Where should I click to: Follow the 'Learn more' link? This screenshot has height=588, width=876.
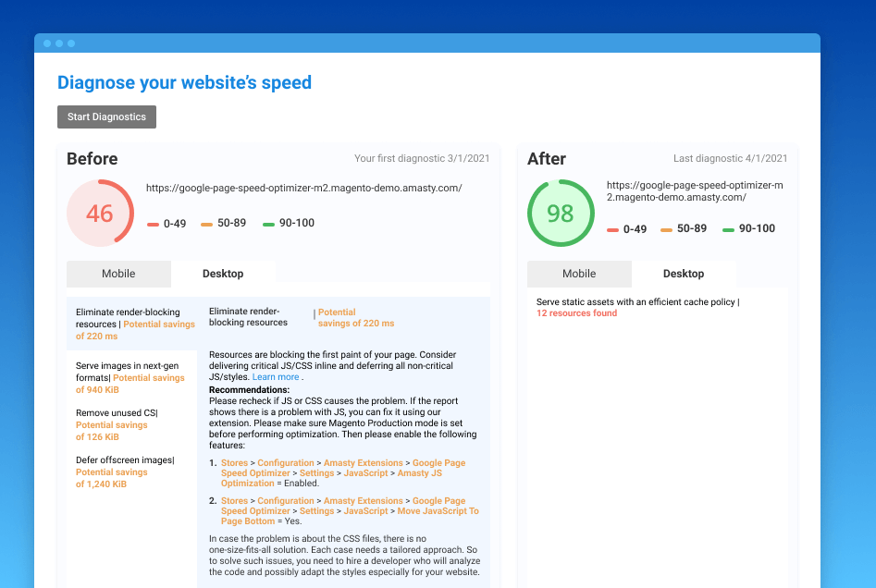[276, 377]
